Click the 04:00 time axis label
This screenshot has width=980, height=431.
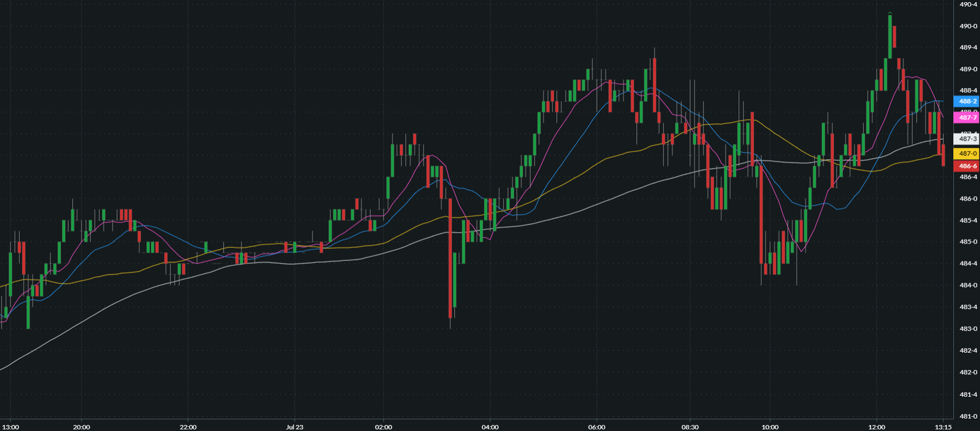point(490,427)
